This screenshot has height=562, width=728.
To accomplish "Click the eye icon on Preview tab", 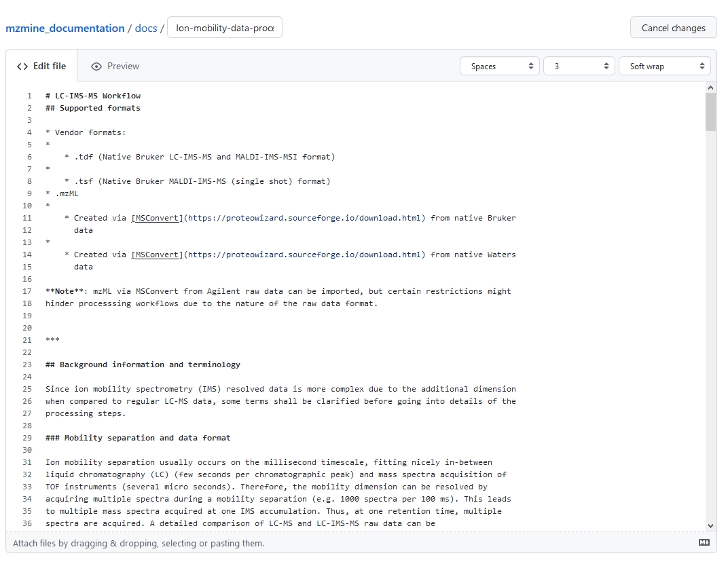I will tap(96, 67).
